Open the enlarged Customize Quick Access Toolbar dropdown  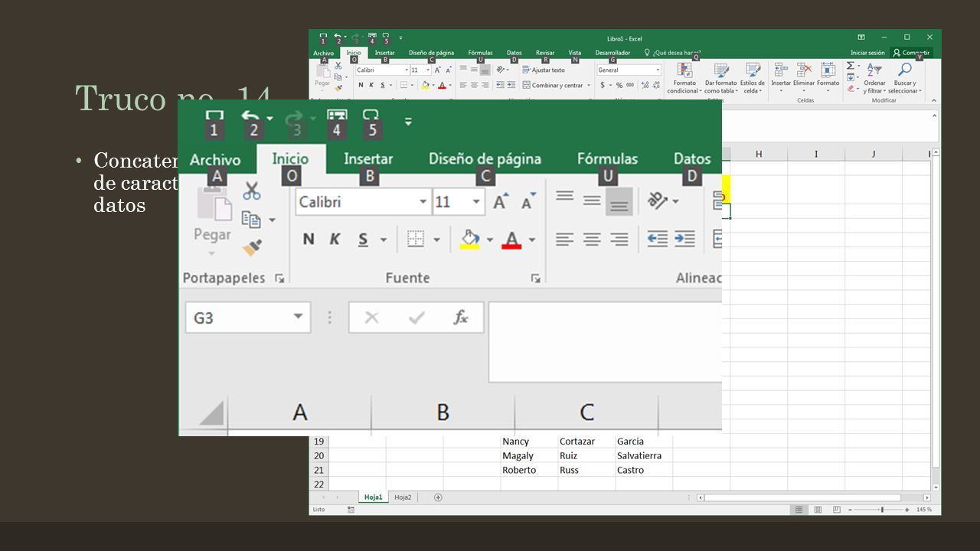pyautogui.click(x=408, y=121)
